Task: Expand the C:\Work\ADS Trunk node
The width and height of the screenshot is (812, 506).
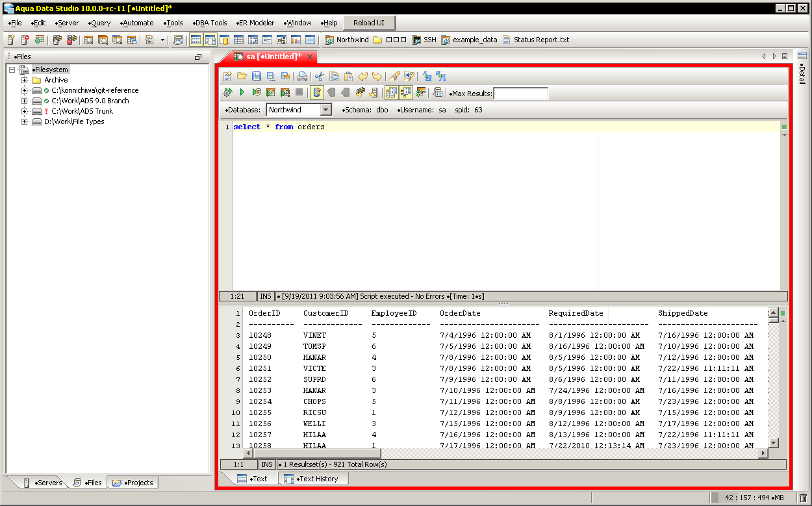Action: [25, 111]
